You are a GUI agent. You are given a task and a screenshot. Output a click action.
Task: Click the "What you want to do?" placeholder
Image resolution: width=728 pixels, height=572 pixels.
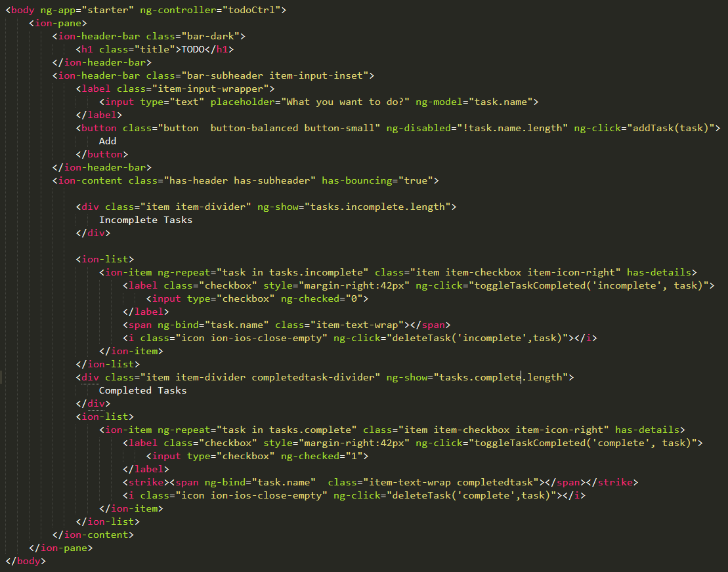coord(345,102)
